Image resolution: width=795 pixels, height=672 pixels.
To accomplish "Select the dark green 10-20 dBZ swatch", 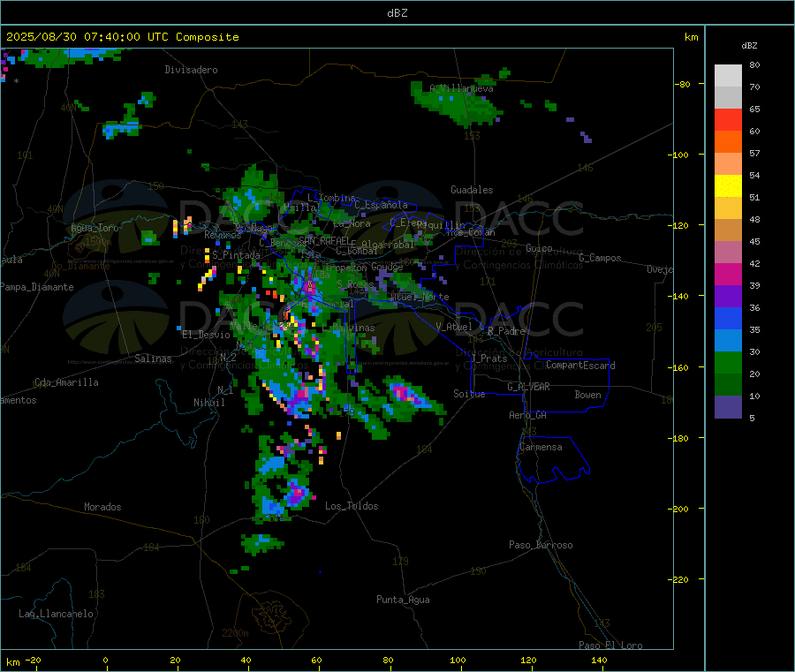I will pos(728,385).
